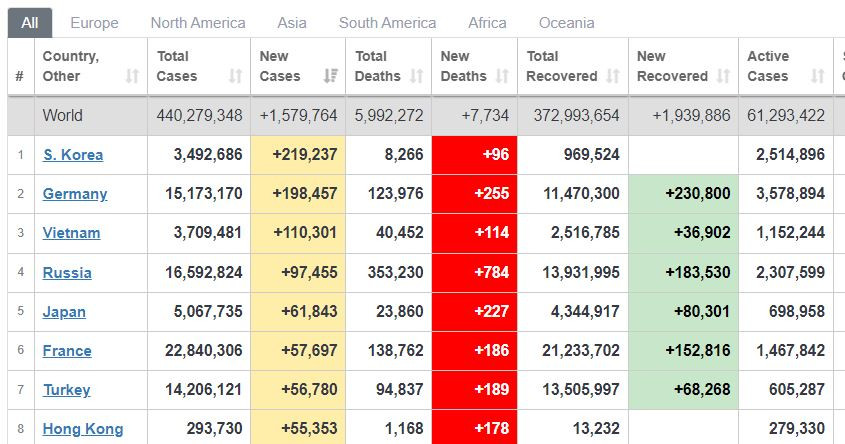Click S. Korea total cases 3,492,686
The width and height of the screenshot is (845, 444).
(208, 155)
